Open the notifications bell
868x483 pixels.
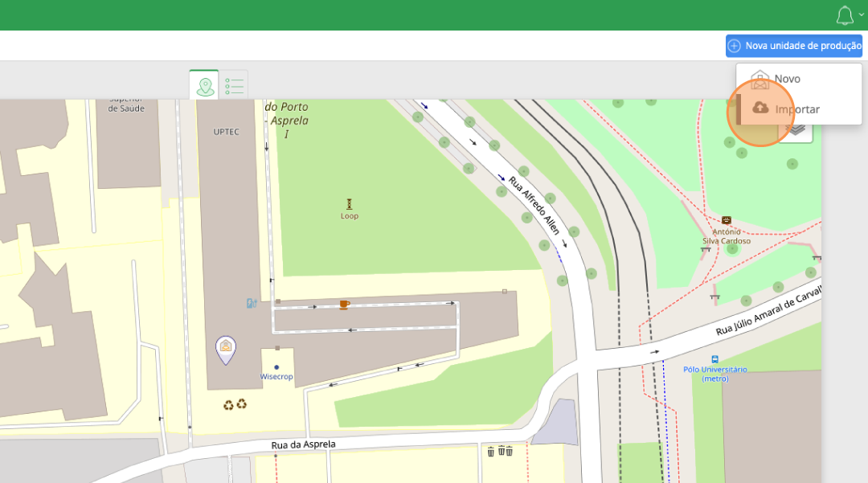coord(844,15)
